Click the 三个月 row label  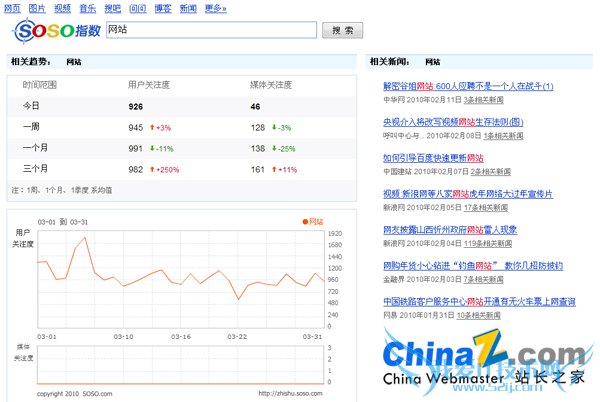point(36,169)
